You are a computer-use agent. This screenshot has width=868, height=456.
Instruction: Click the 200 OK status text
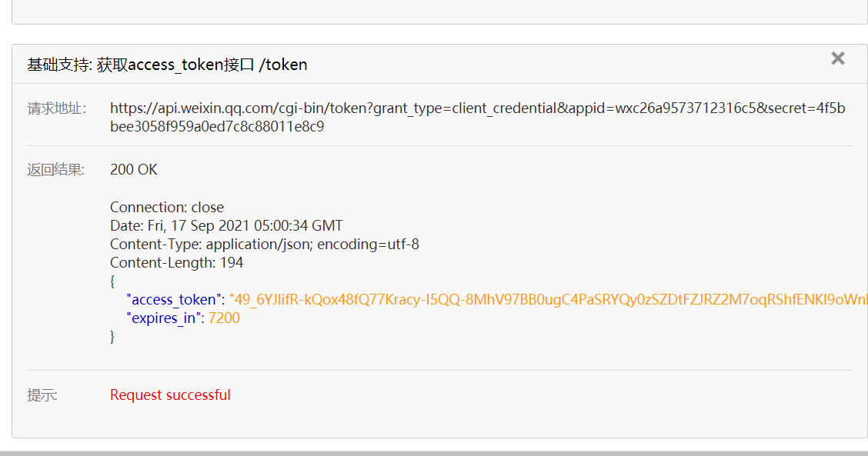(133, 169)
